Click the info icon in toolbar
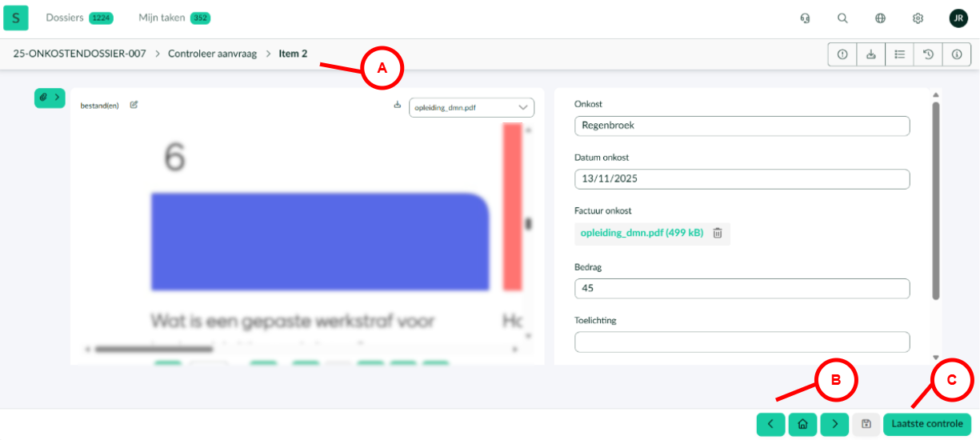The height and width of the screenshot is (440, 980). pyautogui.click(x=957, y=54)
